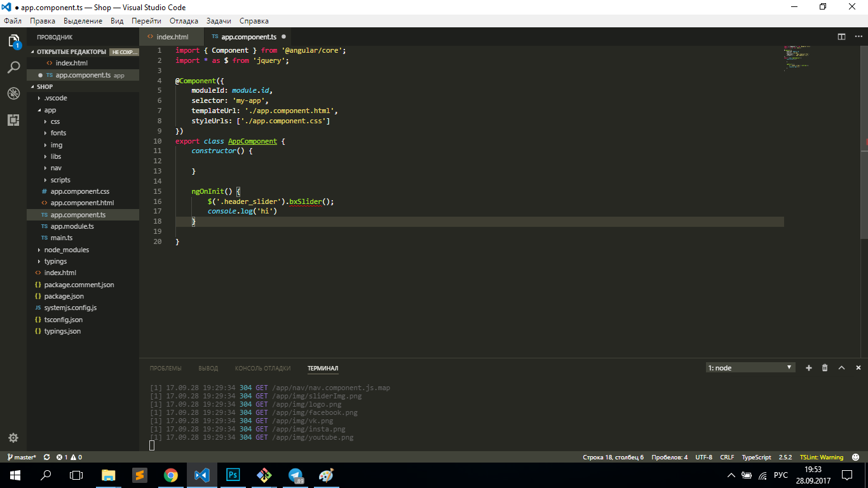This screenshot has height=488, width=868.
Task: Open tsconfig.json in the file tree
Action: coord(83,320)
